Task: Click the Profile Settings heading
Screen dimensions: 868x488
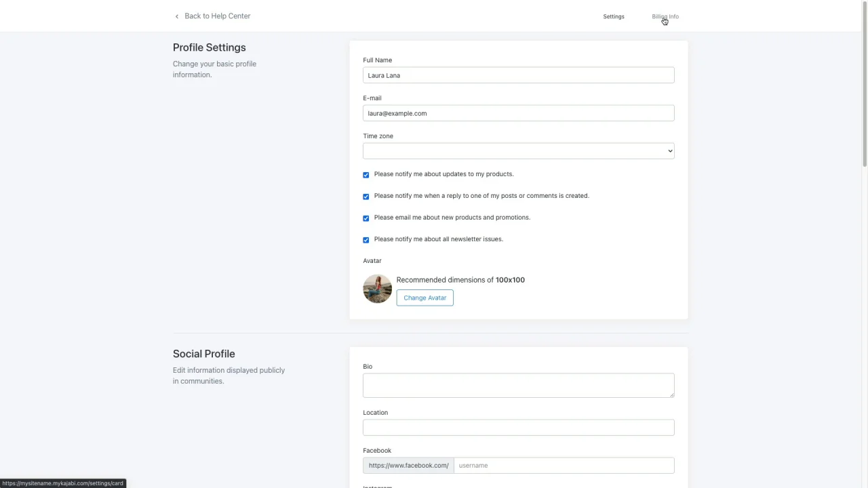Action: coord(209,47)
